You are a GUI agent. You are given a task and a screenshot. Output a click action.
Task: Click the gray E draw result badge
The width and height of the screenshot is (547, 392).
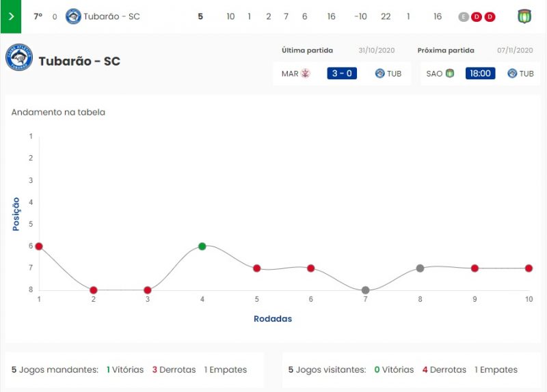(x=464, y=16)
